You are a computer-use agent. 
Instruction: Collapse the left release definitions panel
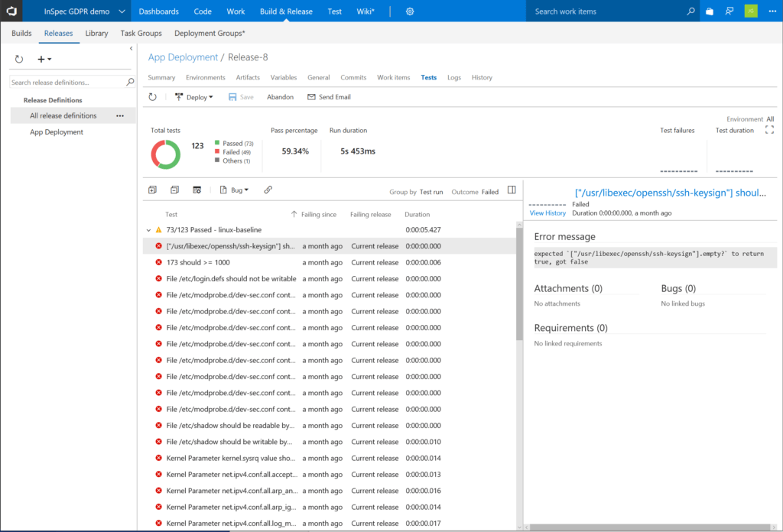click(x=131, y=48)
